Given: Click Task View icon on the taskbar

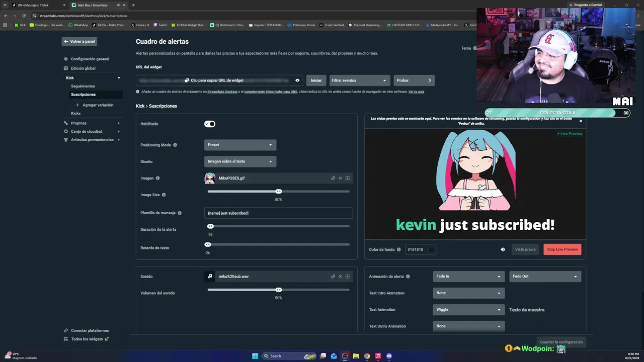Looking at the screenshot, I should (x=323, y=356).
